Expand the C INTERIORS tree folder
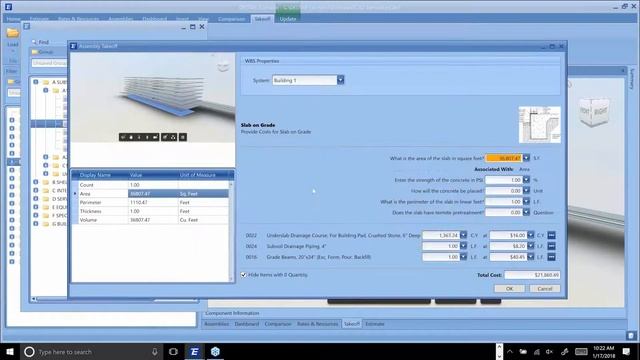The image size is (640, 360). tap(36, 190)
